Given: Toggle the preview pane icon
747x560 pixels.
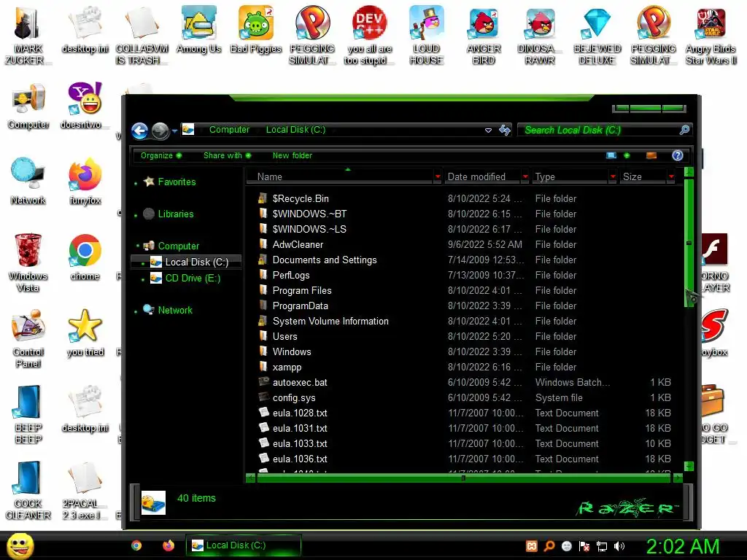Looking at the screenshot, I should tap(651, 155).
